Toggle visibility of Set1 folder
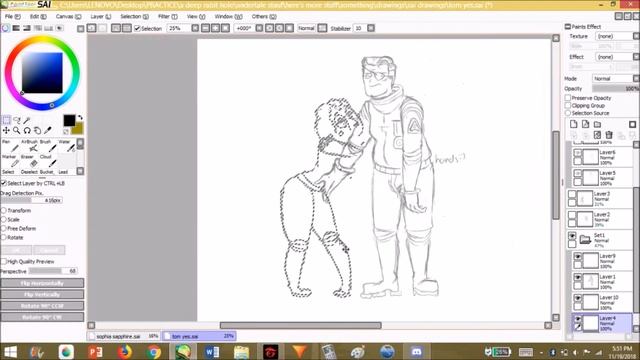This screenshot has height=360, width=640. tap(572, 236)
